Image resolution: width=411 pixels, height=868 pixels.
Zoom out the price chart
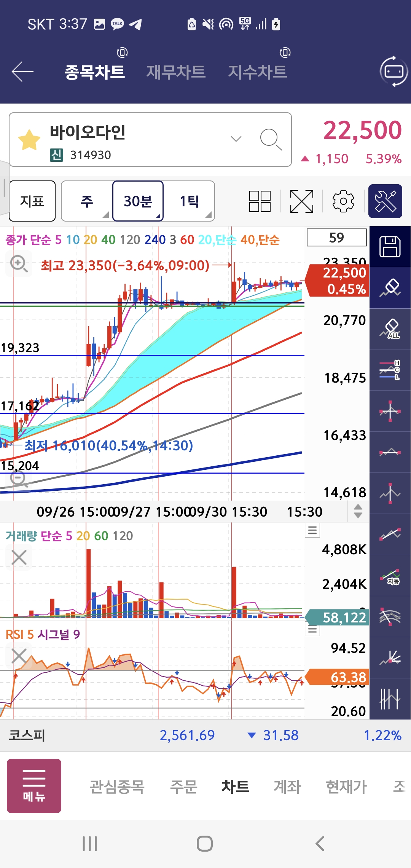click(x=19, y=479)
